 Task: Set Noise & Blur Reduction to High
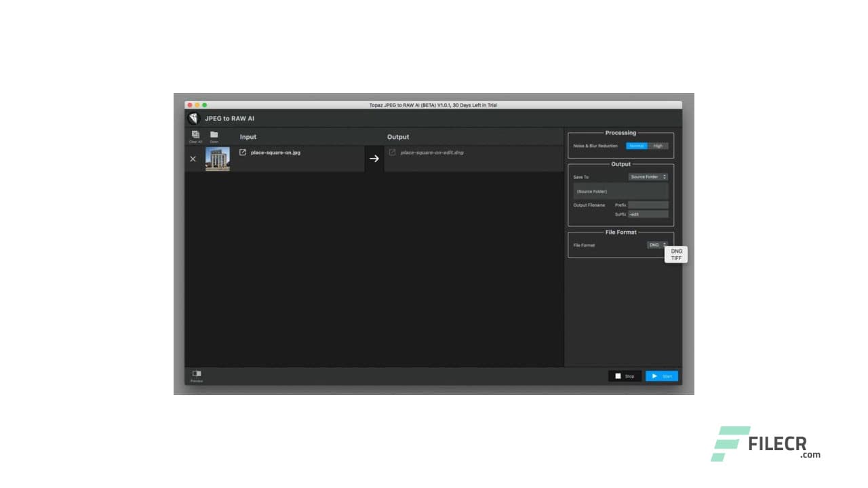[658, 146]
